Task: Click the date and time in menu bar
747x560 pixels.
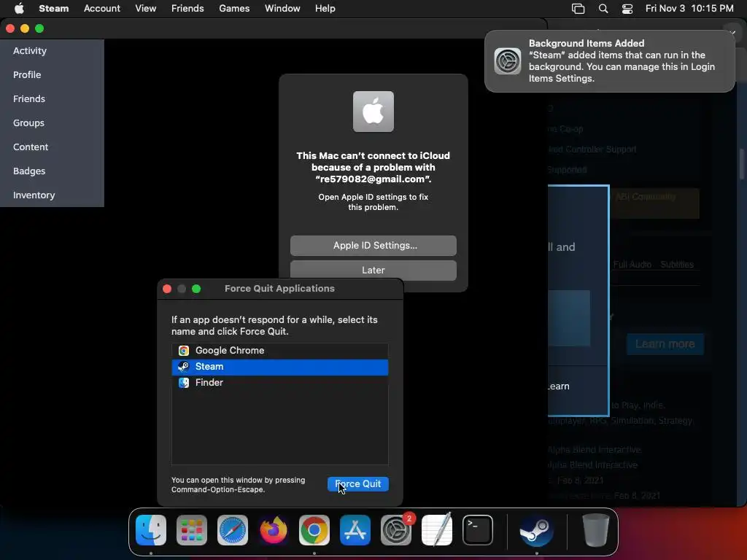Action: [x=689, y=8]
